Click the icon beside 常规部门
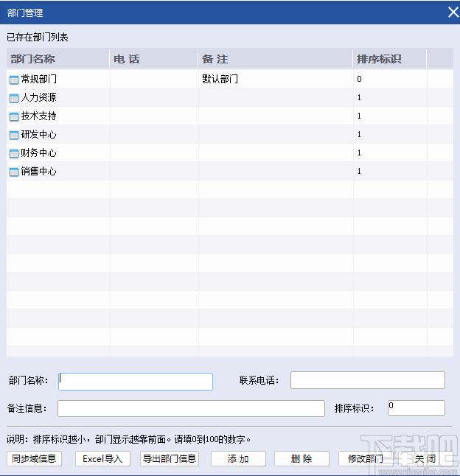 [x=14, y=80]
